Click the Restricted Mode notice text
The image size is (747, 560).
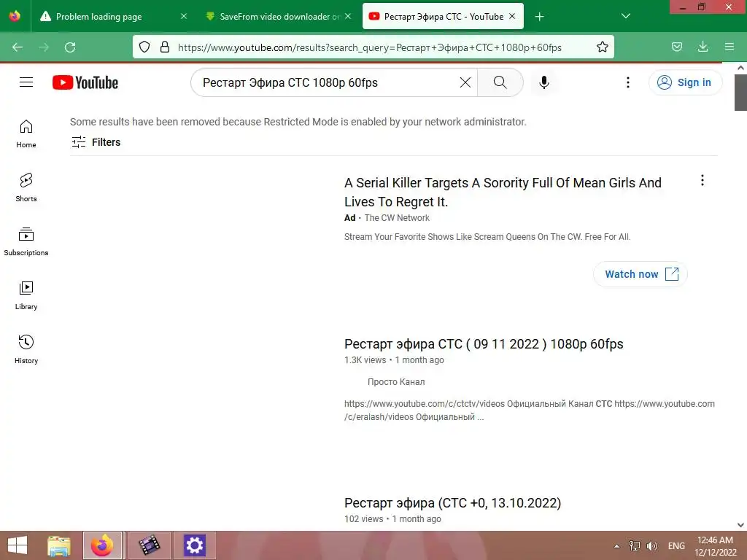point(298,122)
